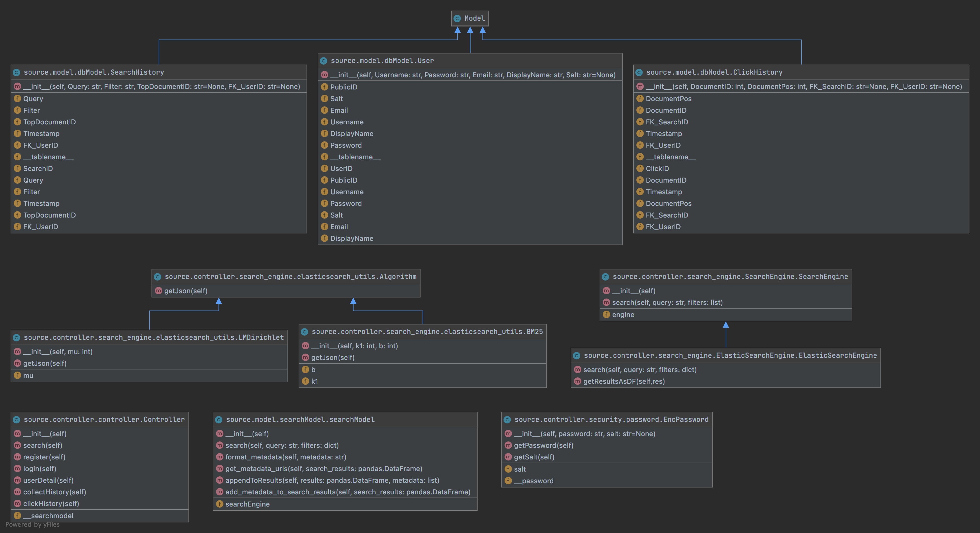
Task: Select the ElasticSearchEngine class title
Action: click(x=730, y=355)
